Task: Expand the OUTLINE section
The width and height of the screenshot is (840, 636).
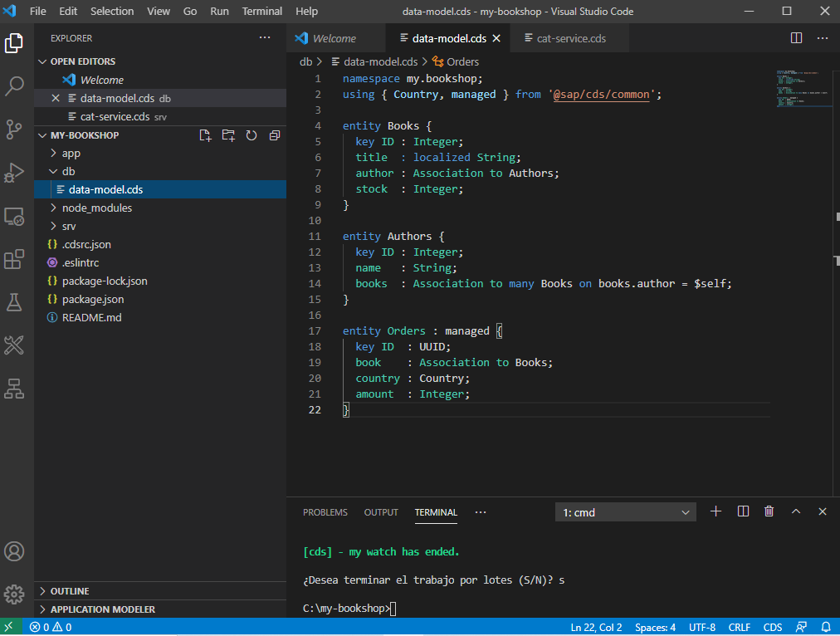Action: [70, 591]
